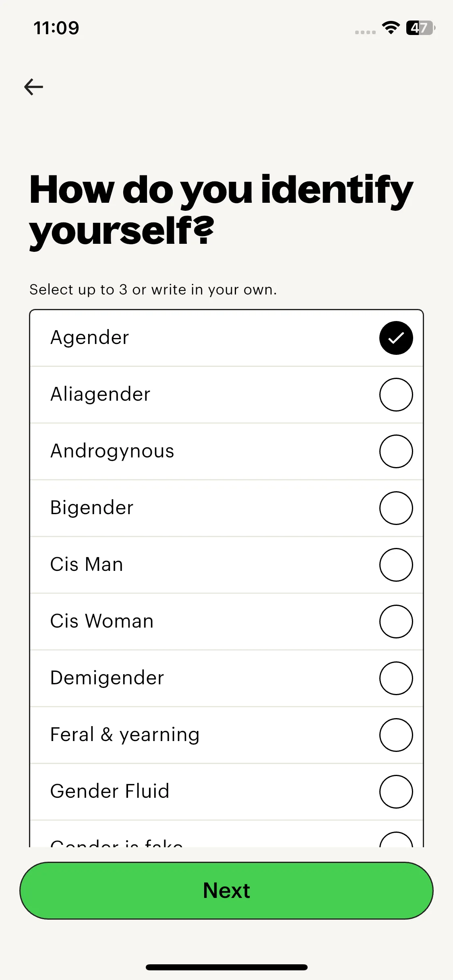Choose the Cis Woman row label
This screenshot has height=980, width=453.
click(x=102, y=621)
